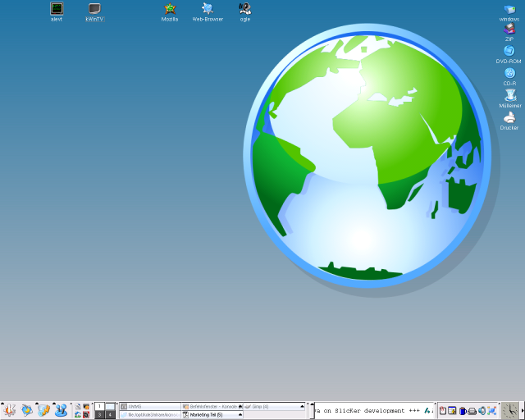Open the network connection tray icon
The image size is (525, 420).
pyautogui.click(x=491, y=411)
